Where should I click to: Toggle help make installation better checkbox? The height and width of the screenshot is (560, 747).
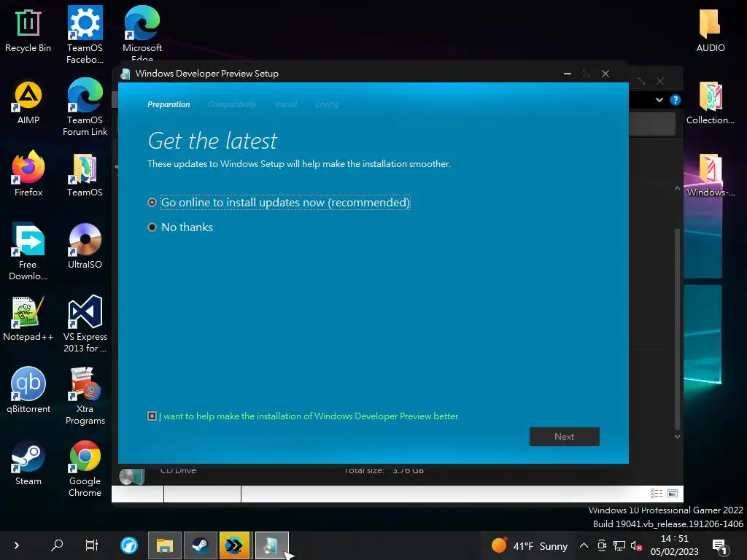click(x=152, y=416)
